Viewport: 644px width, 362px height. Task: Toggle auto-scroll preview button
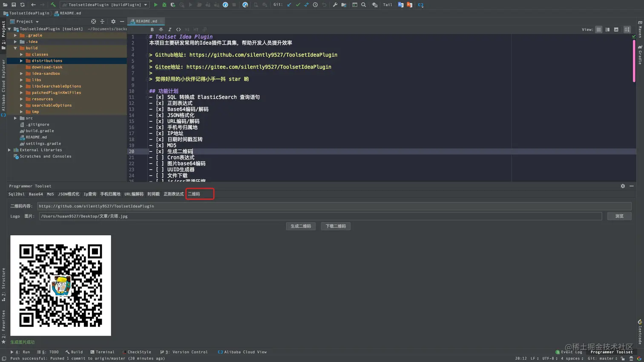[x=627, y=29]
